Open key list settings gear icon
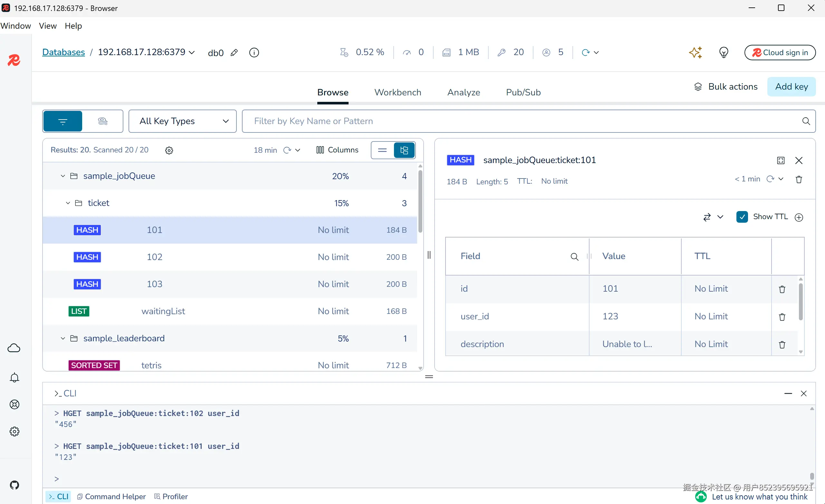Screen dimensions: 825x504 coord(169,150)
